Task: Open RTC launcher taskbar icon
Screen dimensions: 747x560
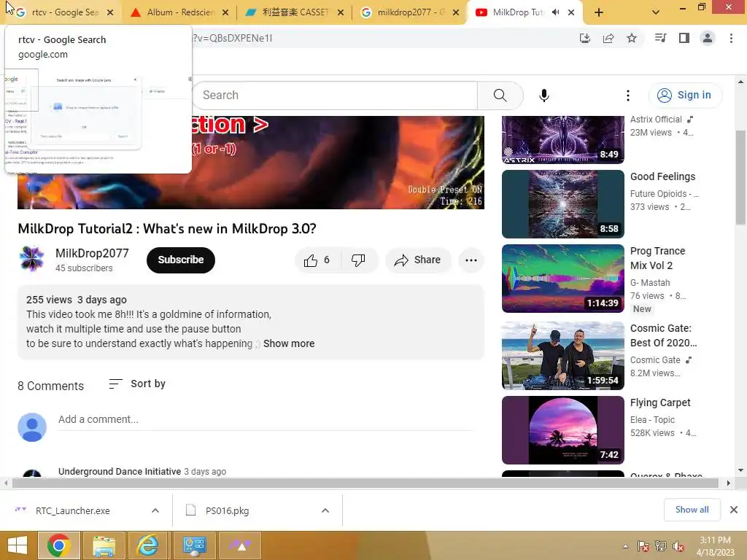Action: pyautogui.click(x=240, y=545)
